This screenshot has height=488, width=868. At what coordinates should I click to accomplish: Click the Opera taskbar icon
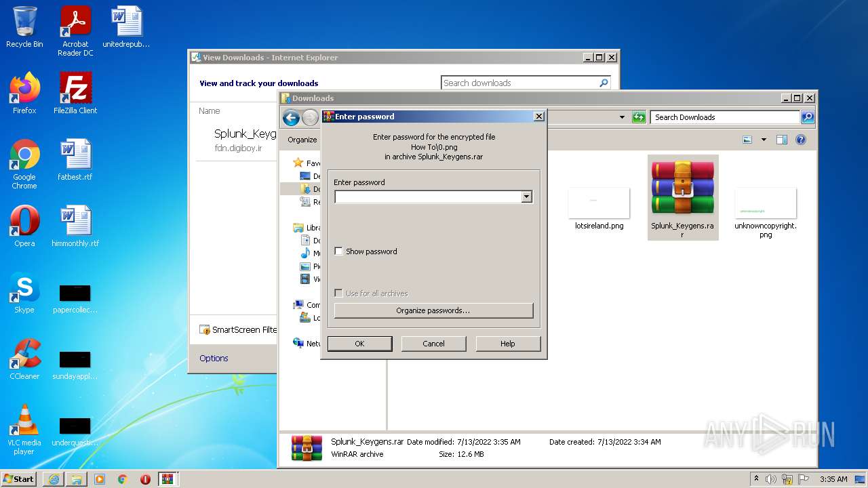pyautogui.click(x=145, y=479)
